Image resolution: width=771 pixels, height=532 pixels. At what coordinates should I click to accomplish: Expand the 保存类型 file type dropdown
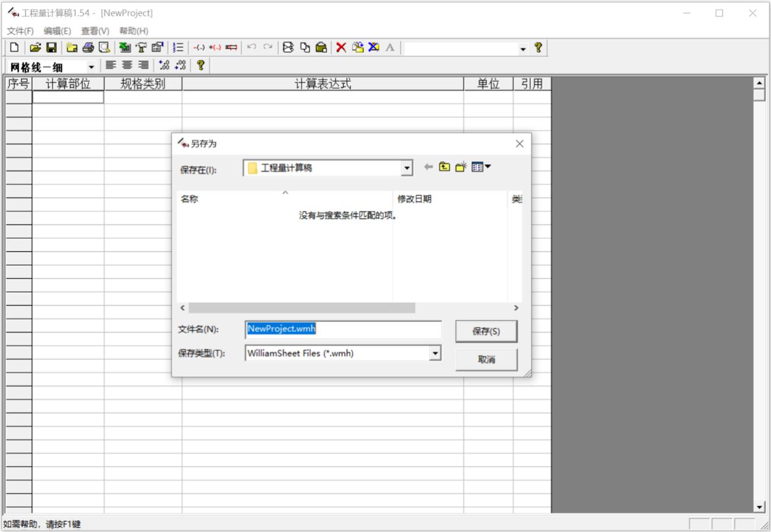coord(435,353)
